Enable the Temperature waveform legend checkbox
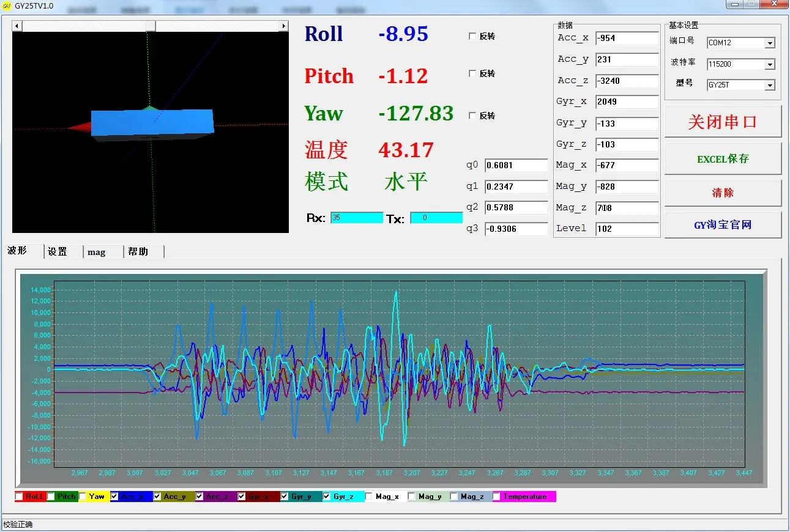Screen dimensions: 790x532 pyautogui.click(x=496, y=497)
